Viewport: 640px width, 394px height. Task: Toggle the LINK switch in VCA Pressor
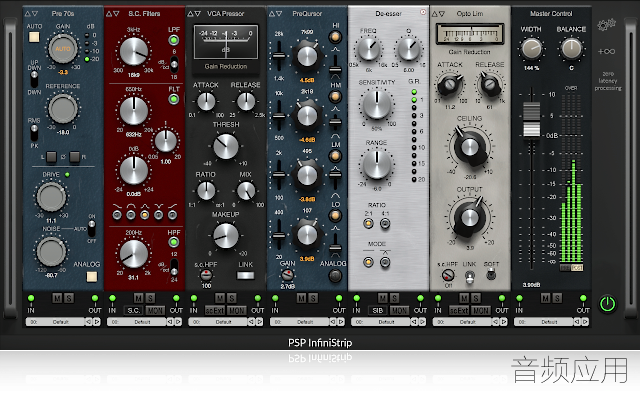245,276
